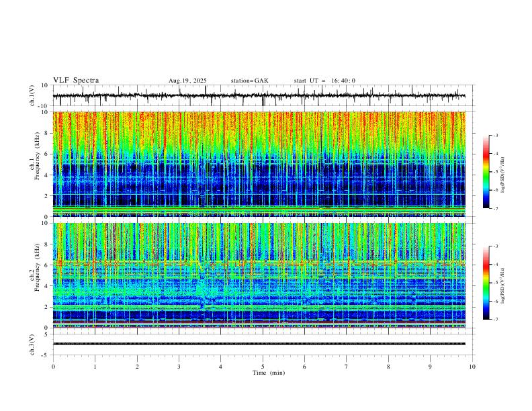The width and height of the screenshot is (532, 411).
Task: Click the 'ch.3(V)' axis label
Action: coord(32,345)
